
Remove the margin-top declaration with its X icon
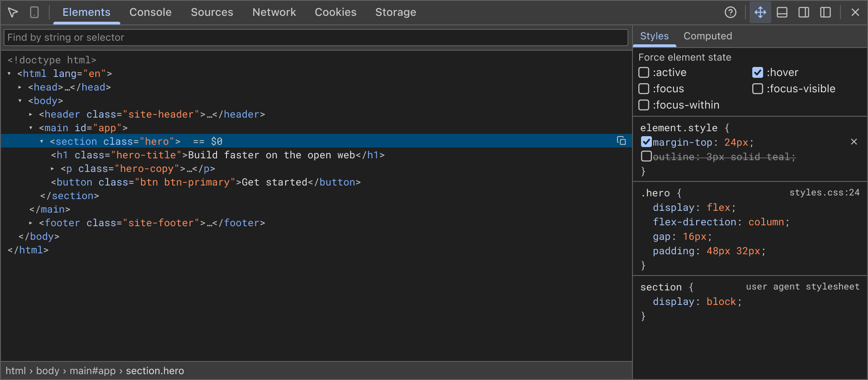coord(854,142)
